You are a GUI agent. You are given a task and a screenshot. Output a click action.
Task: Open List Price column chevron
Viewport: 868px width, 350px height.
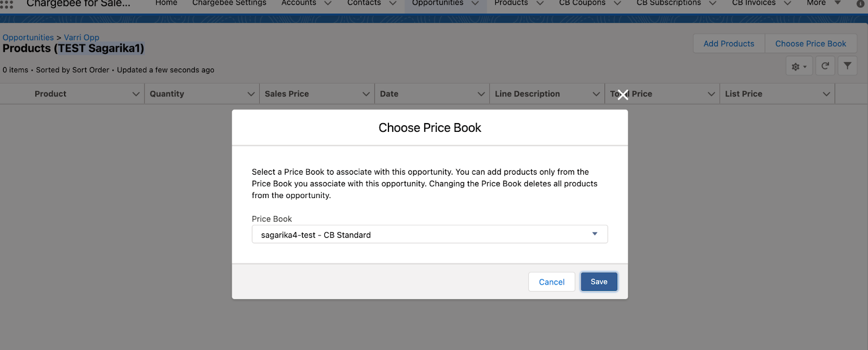click(x=826, y=94)
